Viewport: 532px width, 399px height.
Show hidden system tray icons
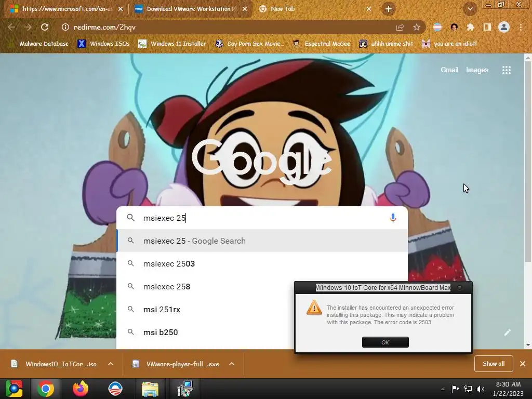point(443,389)
